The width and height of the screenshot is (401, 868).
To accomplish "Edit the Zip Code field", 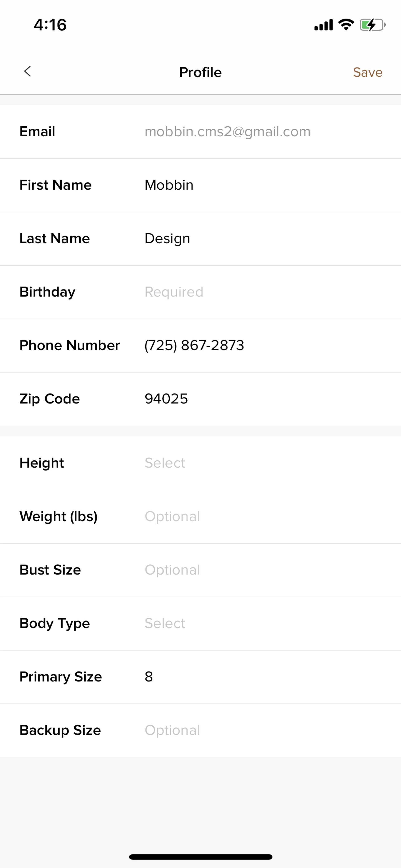I will point(166,399).
